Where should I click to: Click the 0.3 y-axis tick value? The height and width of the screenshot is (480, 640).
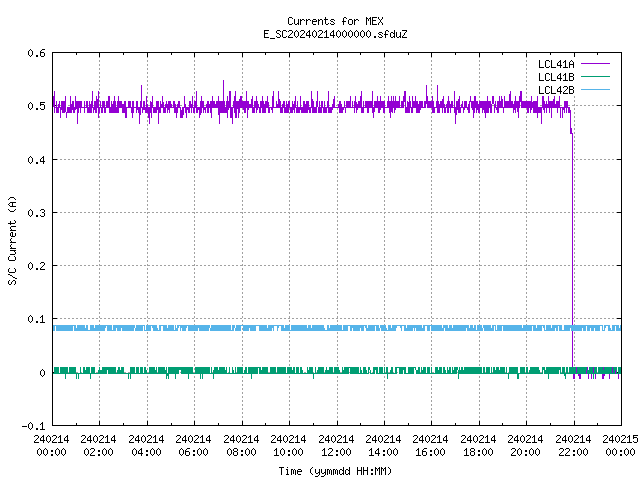click(x=36, y=213)
